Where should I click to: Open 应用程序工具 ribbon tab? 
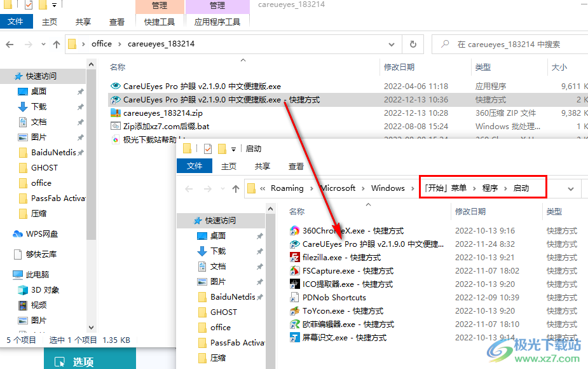pyautogui.click(x=217, y=22)
